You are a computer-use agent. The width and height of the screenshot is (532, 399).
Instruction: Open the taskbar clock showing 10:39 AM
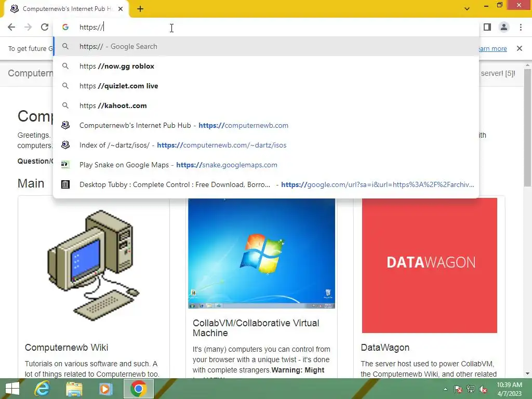pyautogui.click(x=509, y=389)
